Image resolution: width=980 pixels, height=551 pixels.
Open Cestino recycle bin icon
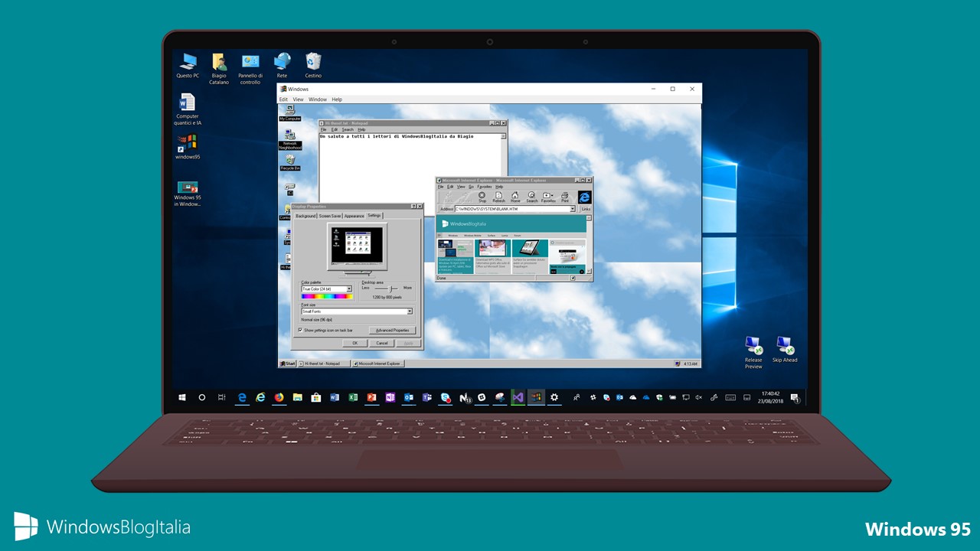click(x=313, y=65)
